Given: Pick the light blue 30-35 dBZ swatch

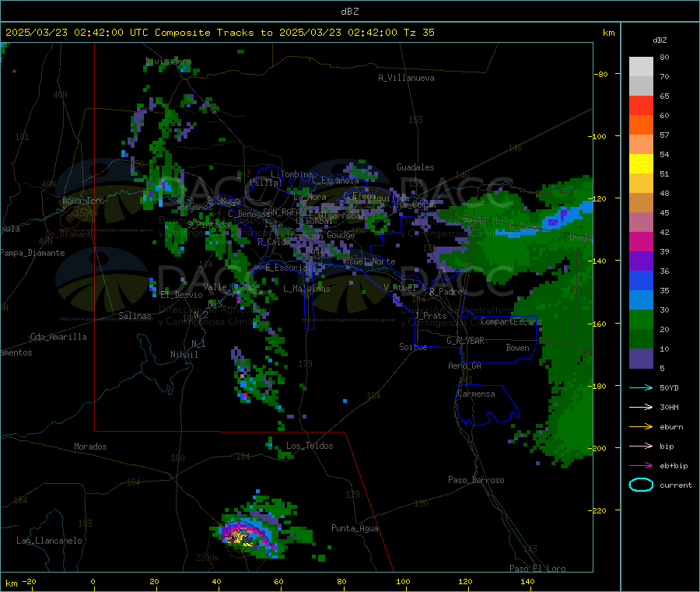Looking at the screenshot, I should (641, 300).
